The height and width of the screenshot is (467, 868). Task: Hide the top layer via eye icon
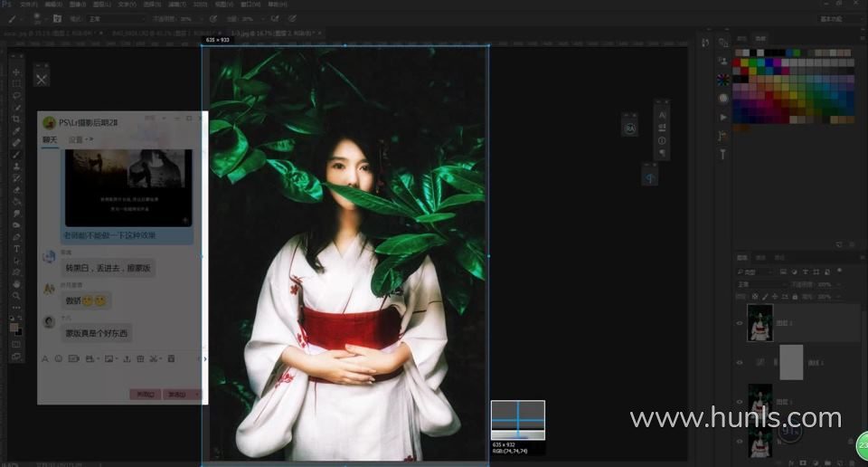(x=740, y=323)
